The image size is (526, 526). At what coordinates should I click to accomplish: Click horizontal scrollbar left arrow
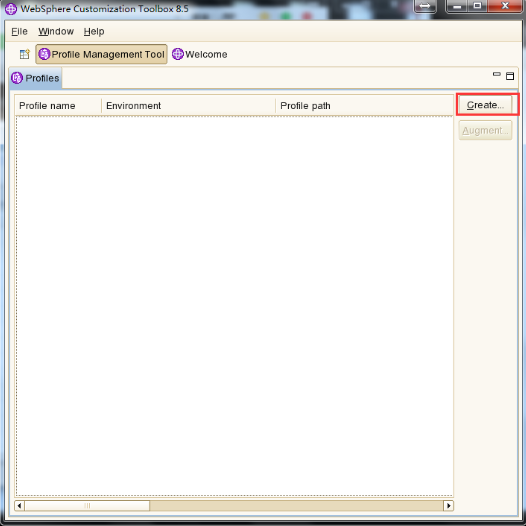19,506
